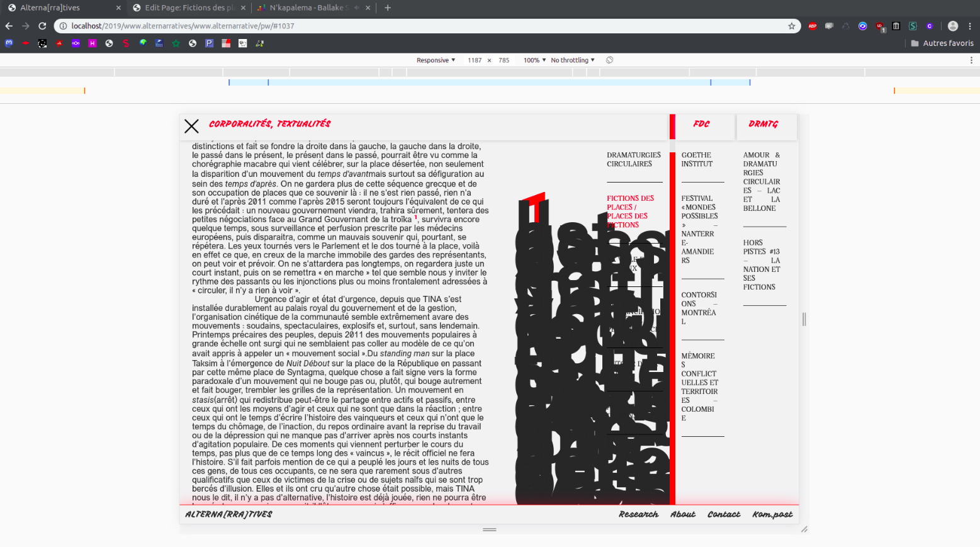Viewport: 980px width, 547px height.
Task: Go to the Kom.post footer link
Action: pyautogui.click(x=772, y=514)
